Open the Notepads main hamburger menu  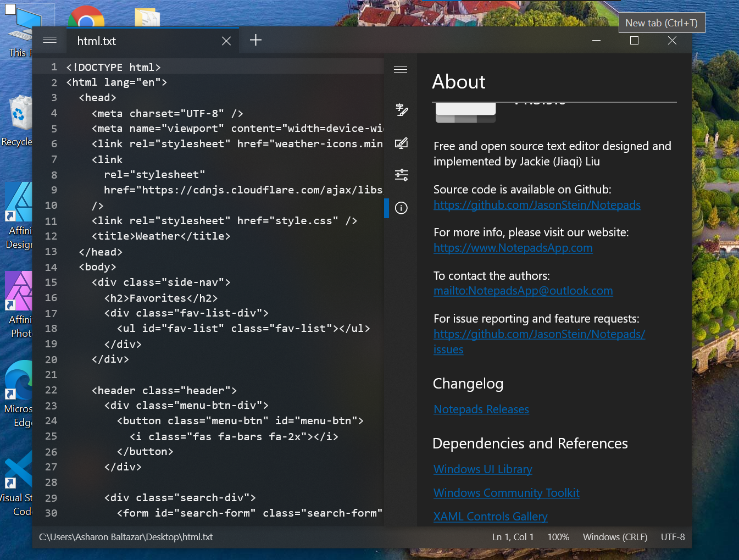[50, 40]
